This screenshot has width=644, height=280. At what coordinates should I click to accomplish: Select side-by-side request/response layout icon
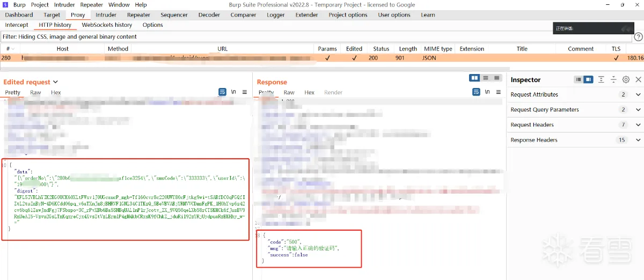click(x=474, y=78)
